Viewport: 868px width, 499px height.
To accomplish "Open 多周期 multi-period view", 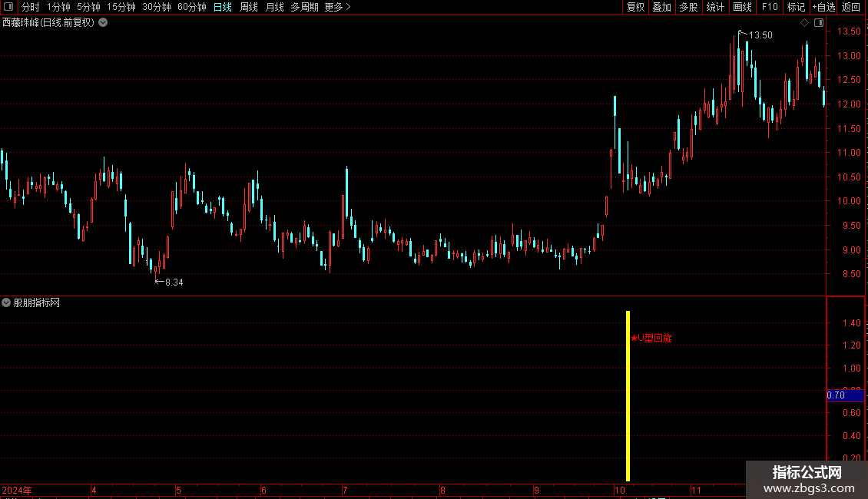I will (x=304, y=7).
